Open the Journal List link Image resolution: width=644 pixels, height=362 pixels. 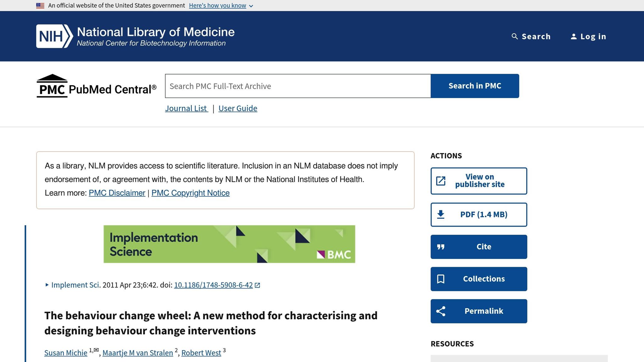click(x=186, y=108)
